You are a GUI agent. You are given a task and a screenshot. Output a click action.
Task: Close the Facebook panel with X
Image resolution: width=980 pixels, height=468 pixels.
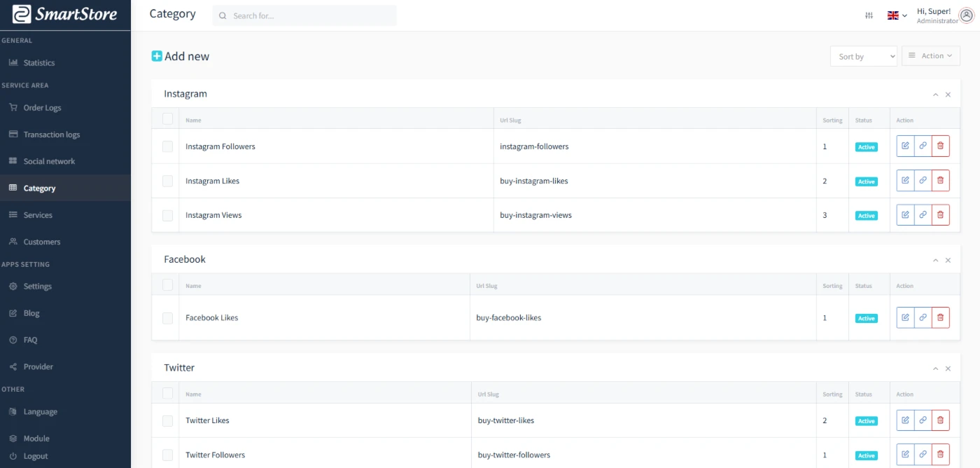(948, 260)
